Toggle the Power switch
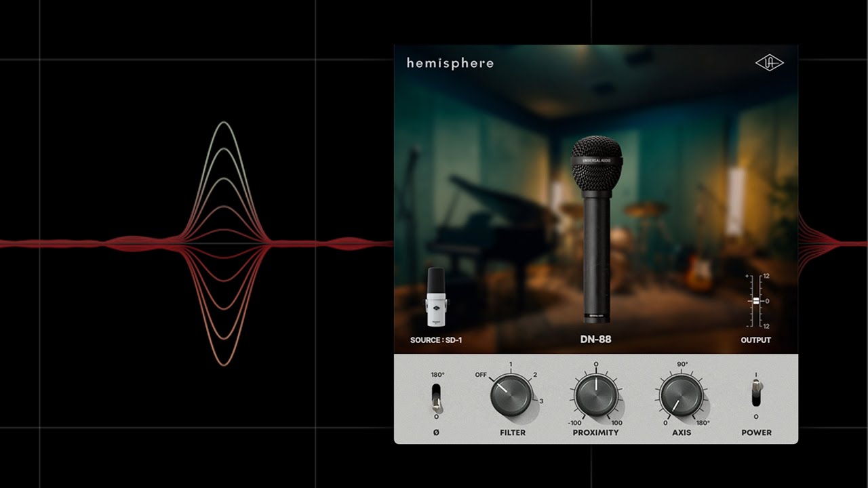868x488 pixels. tap(756, 394)
